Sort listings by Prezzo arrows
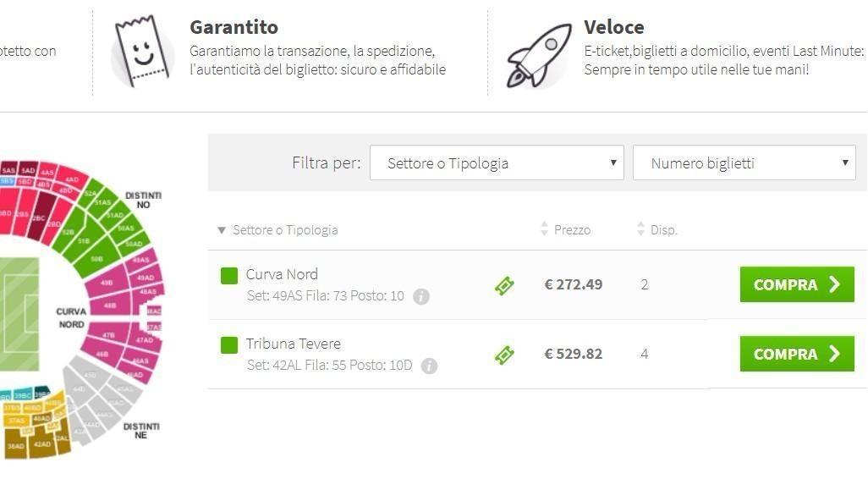The height and width of the screenshot is (490, 868). click(544, 228)
